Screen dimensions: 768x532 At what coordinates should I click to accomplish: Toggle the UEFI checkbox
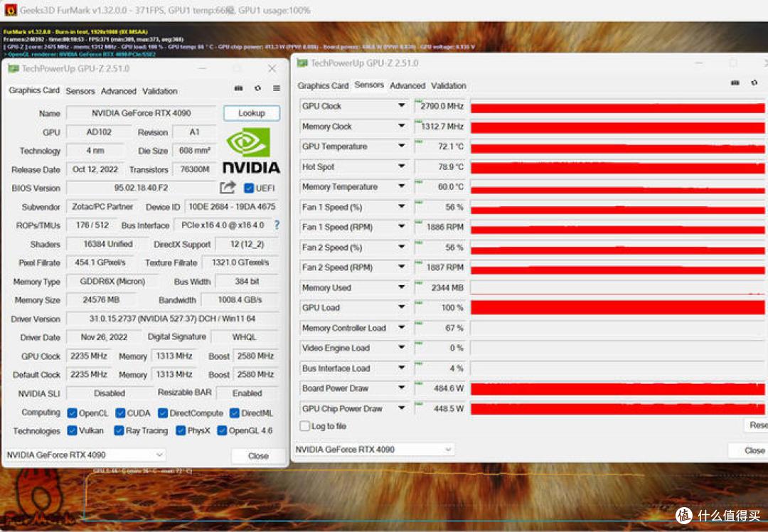249,188
